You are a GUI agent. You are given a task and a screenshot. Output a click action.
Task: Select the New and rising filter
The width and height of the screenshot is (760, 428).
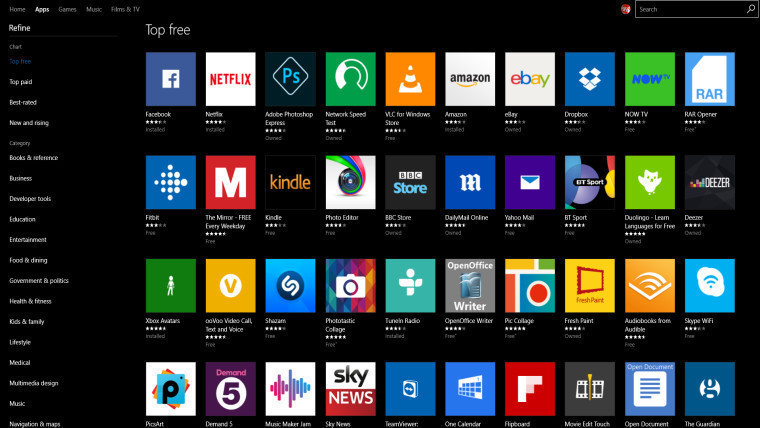[x=29, y=123]
